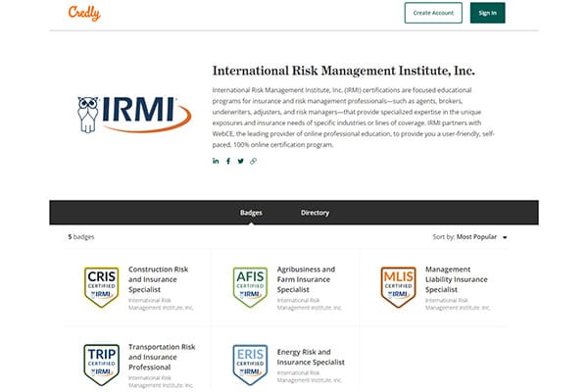Open the LinkedIn share icon

point(216,161)
